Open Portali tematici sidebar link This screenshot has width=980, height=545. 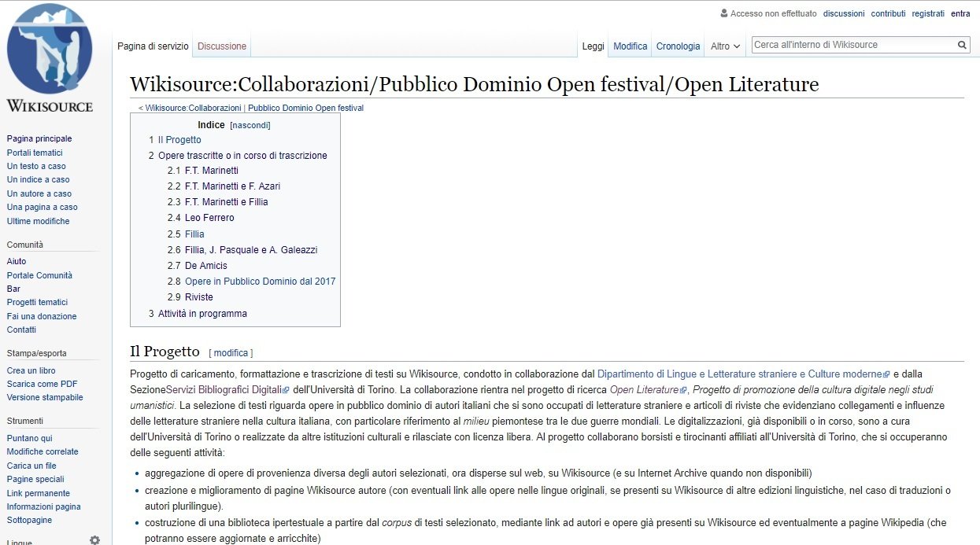coord(35,153)
